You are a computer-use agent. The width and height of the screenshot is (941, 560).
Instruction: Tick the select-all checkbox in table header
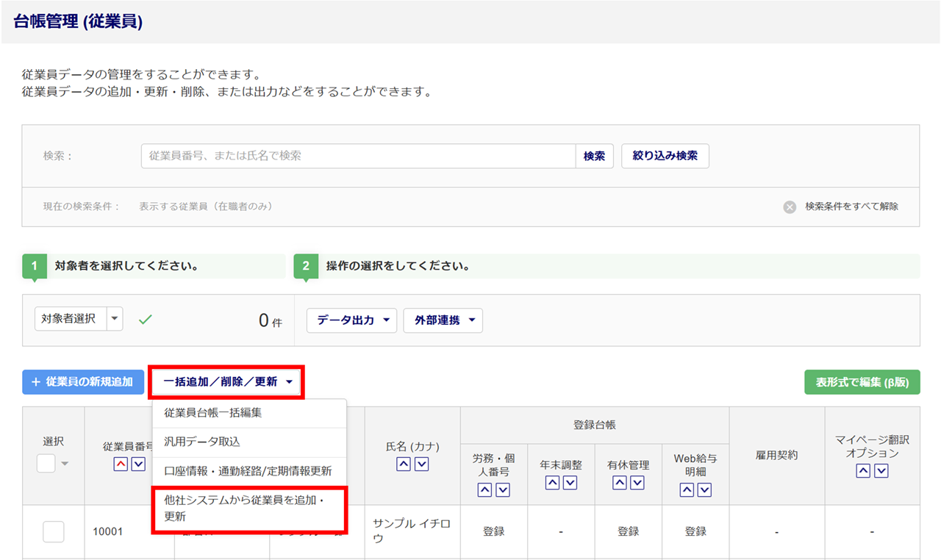46,463
